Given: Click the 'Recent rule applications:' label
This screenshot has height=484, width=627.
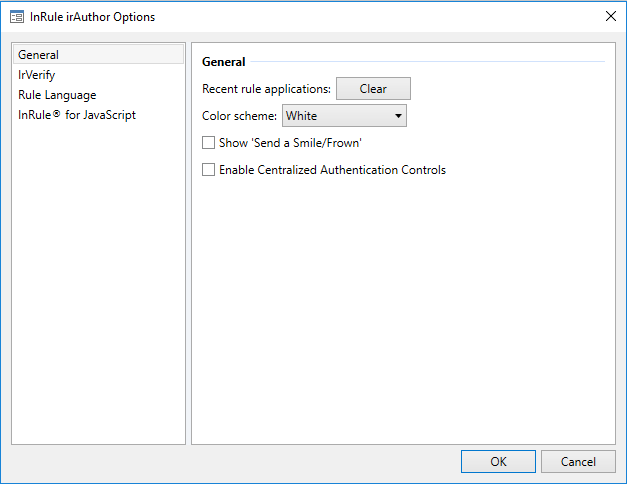Looking at the screenshot, I should (266, 89).
